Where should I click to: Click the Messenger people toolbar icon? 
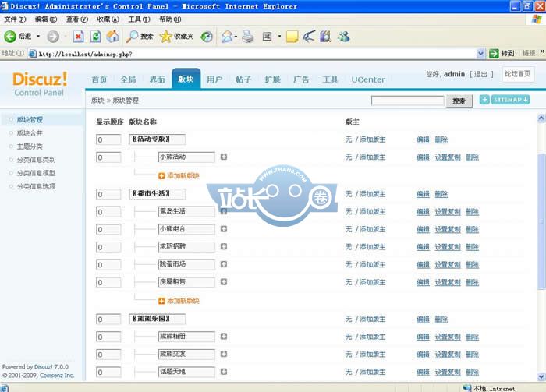point(343,36)
